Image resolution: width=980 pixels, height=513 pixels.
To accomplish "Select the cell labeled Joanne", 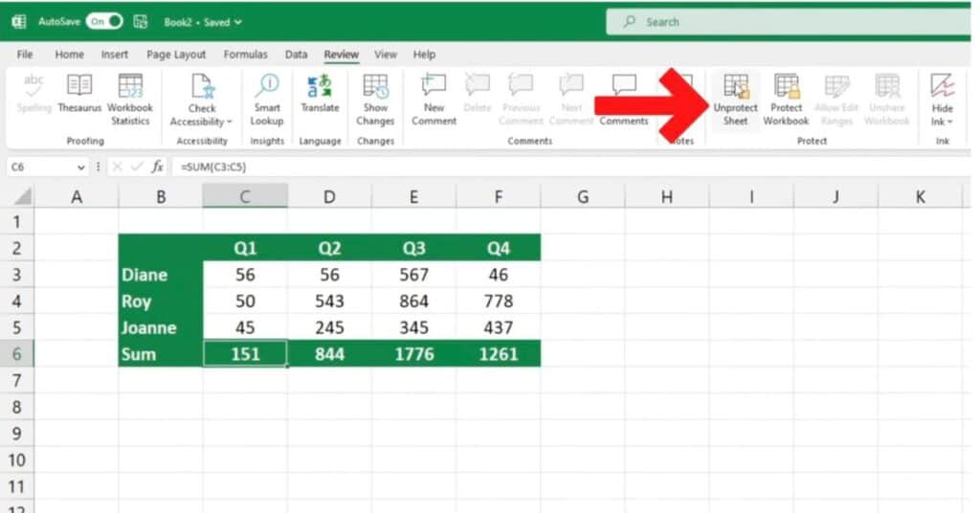I will pyautogui.click(x=161, y=328).
